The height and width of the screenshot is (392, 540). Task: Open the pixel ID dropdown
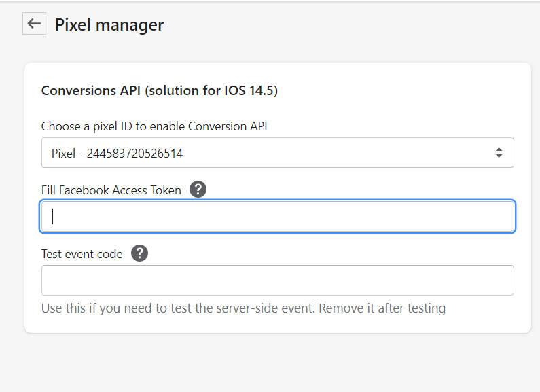tap(278, 153)
